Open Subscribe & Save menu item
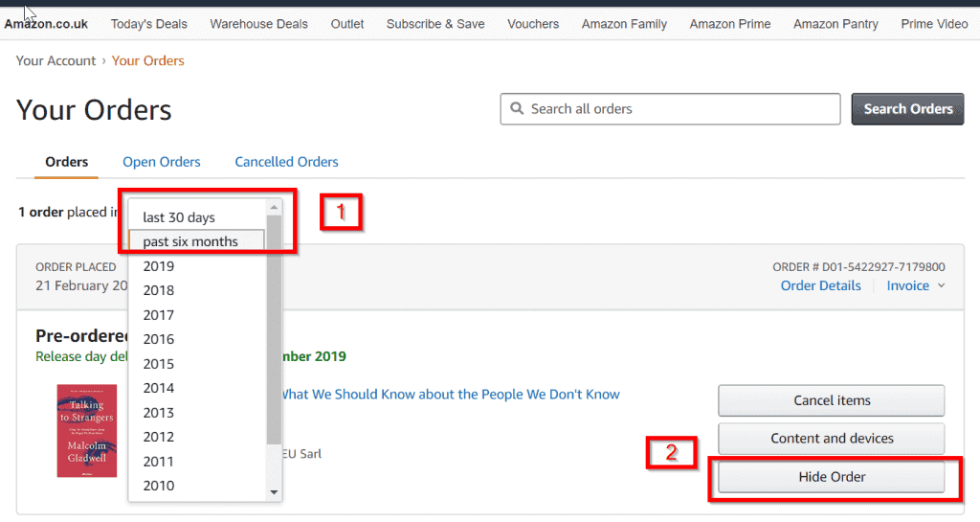The height and width of the screenshot is (522, 980). point(435,24)
